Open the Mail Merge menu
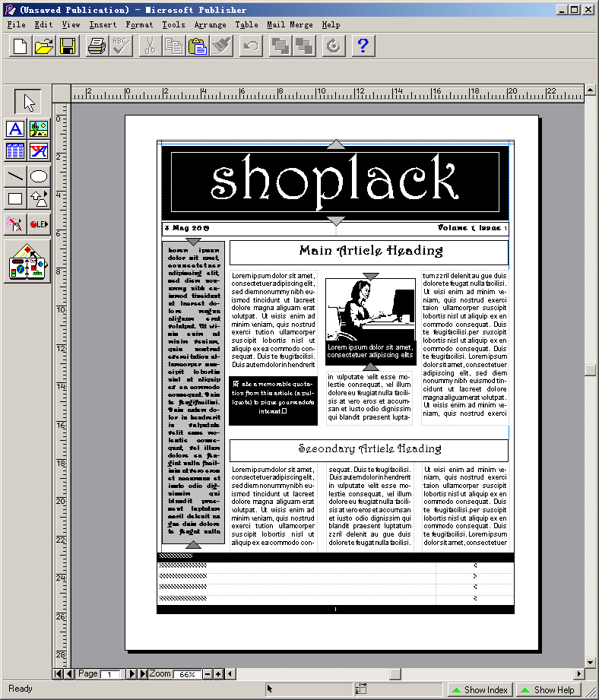The height and width of the screenshot is (700, 599). (290, 24)
